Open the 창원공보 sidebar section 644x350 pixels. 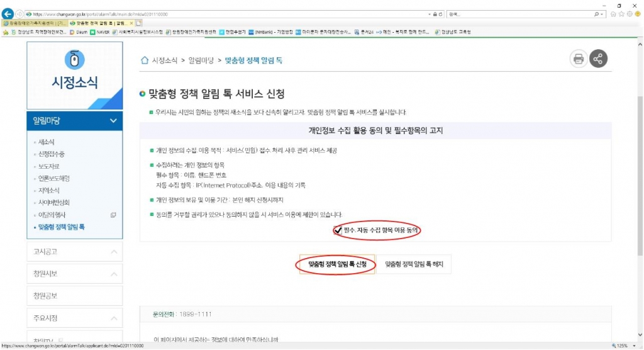(75, 296)
